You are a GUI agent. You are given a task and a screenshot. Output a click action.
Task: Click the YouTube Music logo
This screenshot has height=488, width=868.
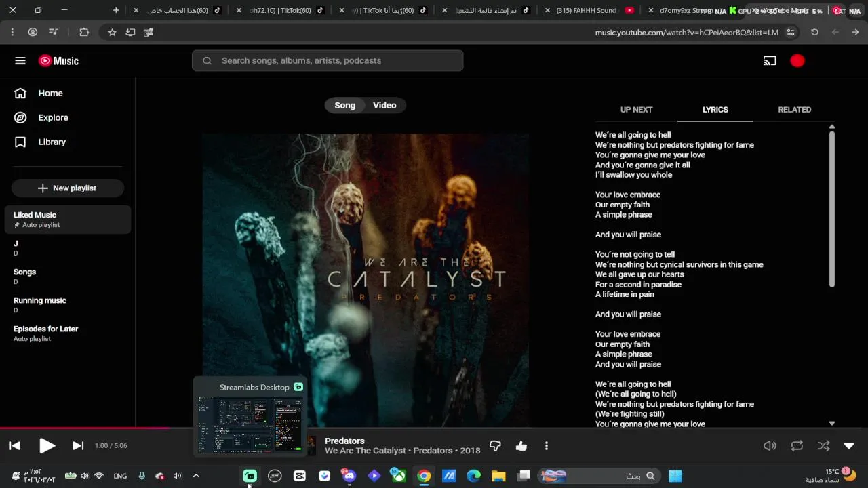point(59,61)
